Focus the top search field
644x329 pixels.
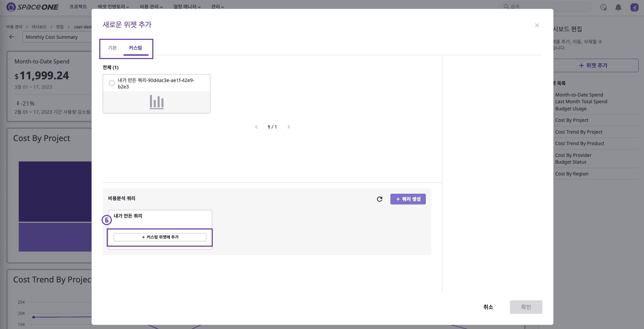click(x=545, y=6)
